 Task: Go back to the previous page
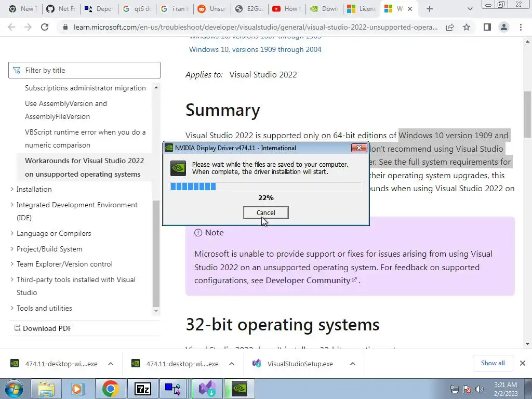(x=11, y=27)
